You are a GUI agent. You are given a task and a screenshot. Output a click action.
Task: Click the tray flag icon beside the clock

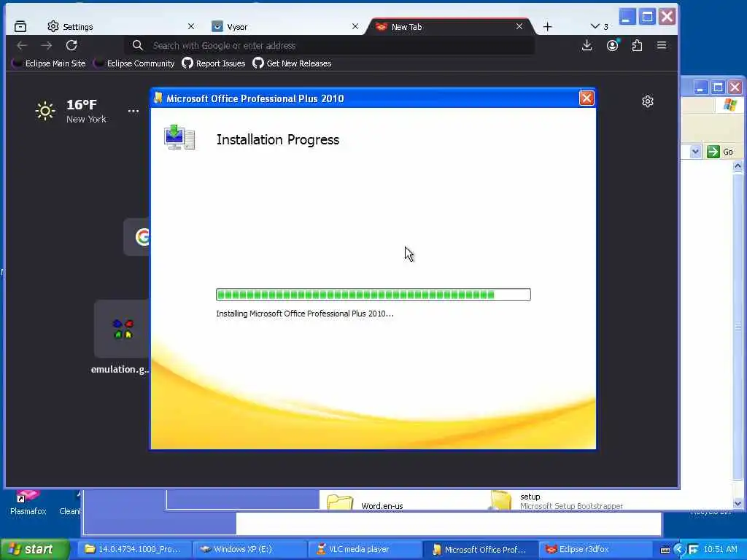coord(694,550)
